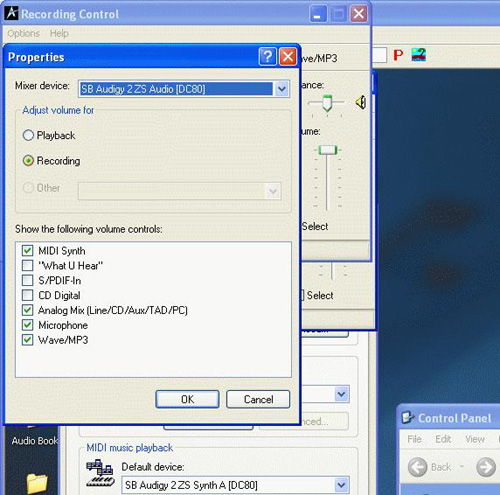Select the Playback radio button
This screenshot has width=500, height=495.
pos(28,135)
